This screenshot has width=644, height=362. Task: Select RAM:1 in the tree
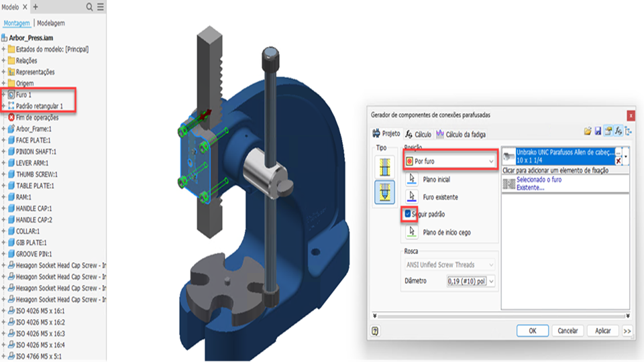click(x=23, y=197)
